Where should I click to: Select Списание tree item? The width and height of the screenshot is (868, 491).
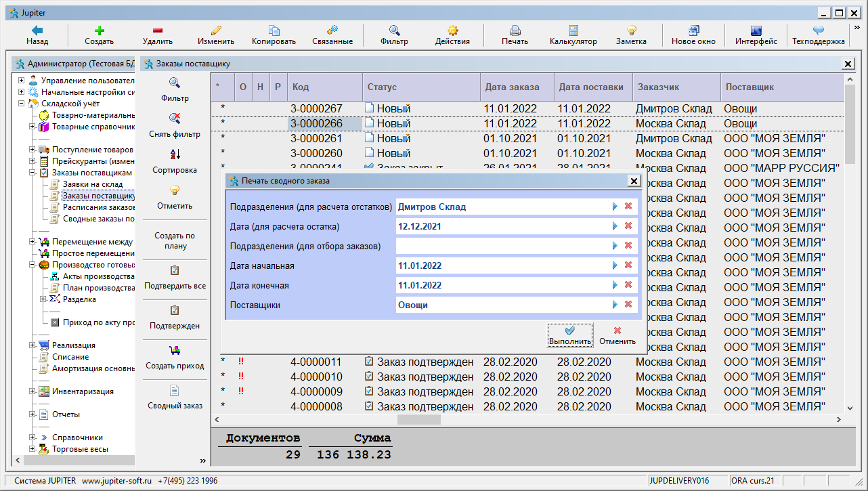(x=70, y=357)
